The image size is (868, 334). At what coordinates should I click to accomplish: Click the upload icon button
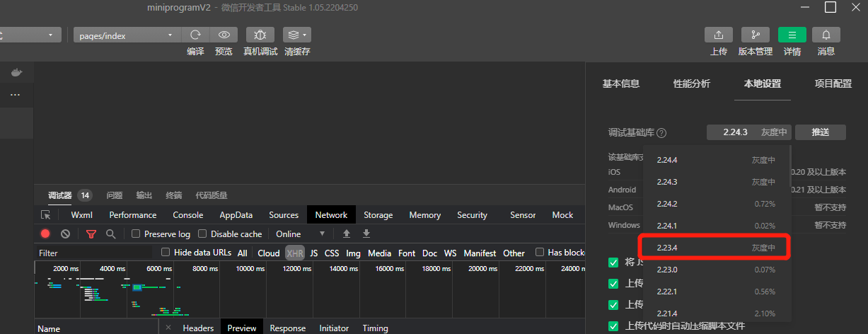pyautogui.click(x=719, y=35)
